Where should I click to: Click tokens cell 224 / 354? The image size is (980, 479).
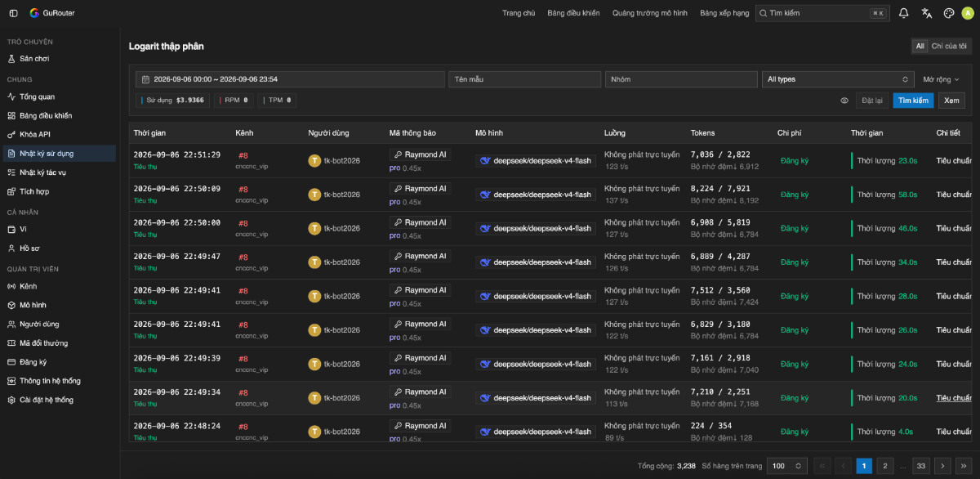(710, 425)
